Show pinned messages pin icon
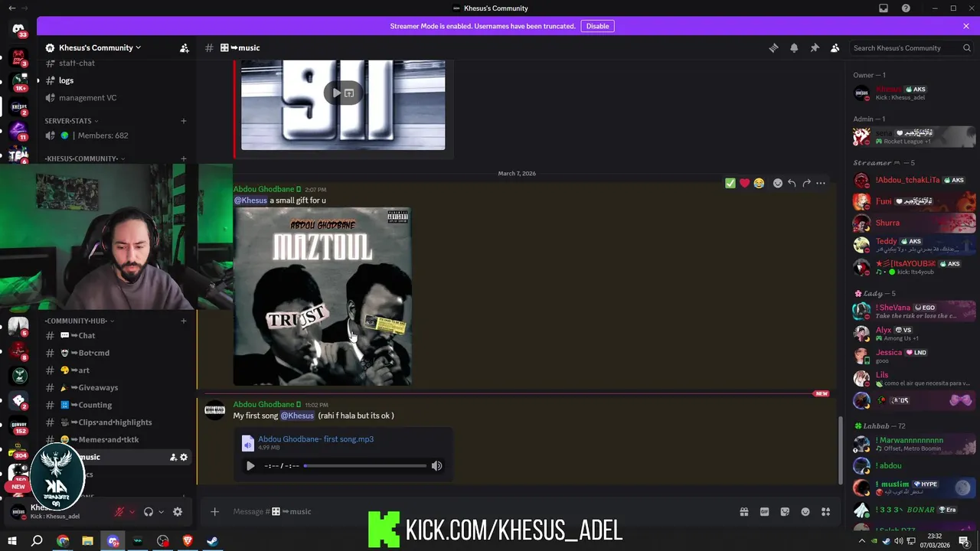This screenshot has width=980, height=551. click(815, 47)
